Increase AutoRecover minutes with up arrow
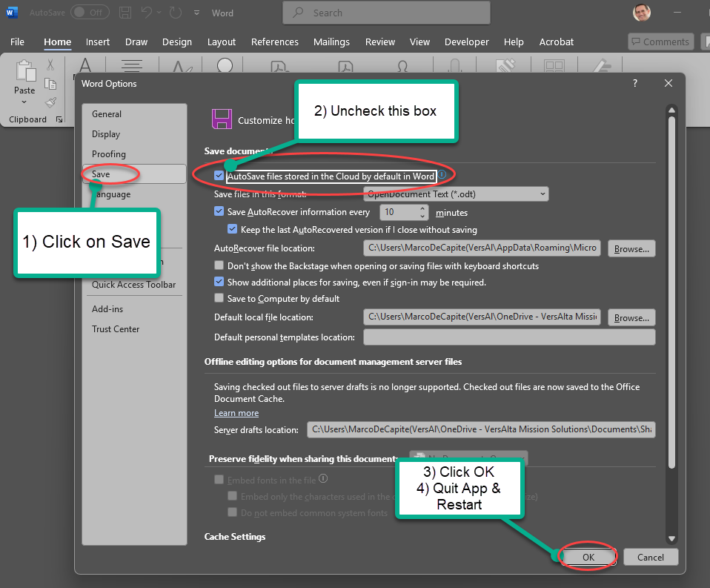Viewport: 710px width, 588px height. pos(422,208)
